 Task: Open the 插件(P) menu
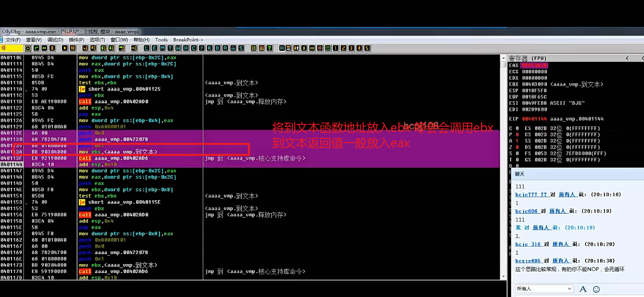point(76,40)
